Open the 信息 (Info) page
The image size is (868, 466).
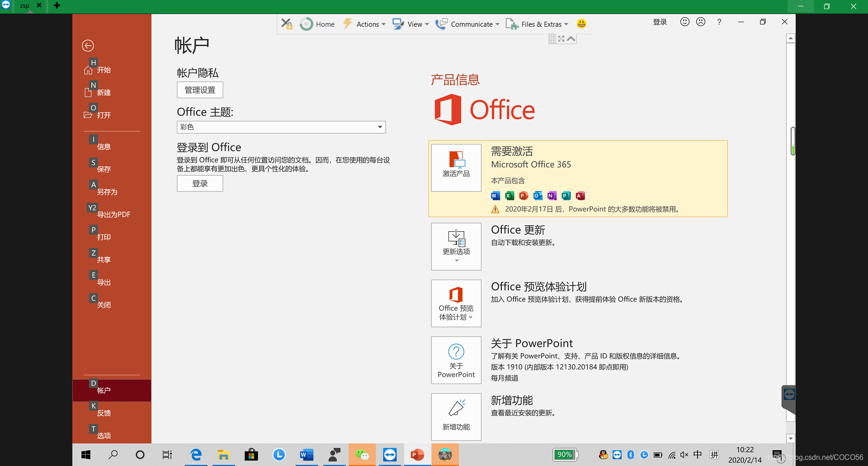[104, 147]
